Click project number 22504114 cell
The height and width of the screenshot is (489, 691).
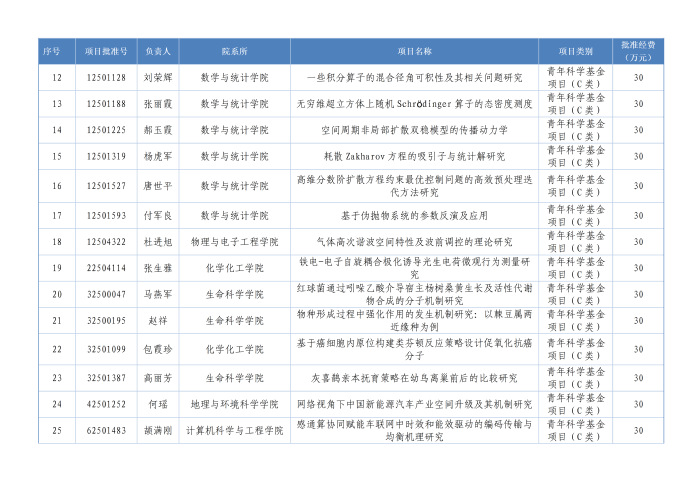pos(105,268)
